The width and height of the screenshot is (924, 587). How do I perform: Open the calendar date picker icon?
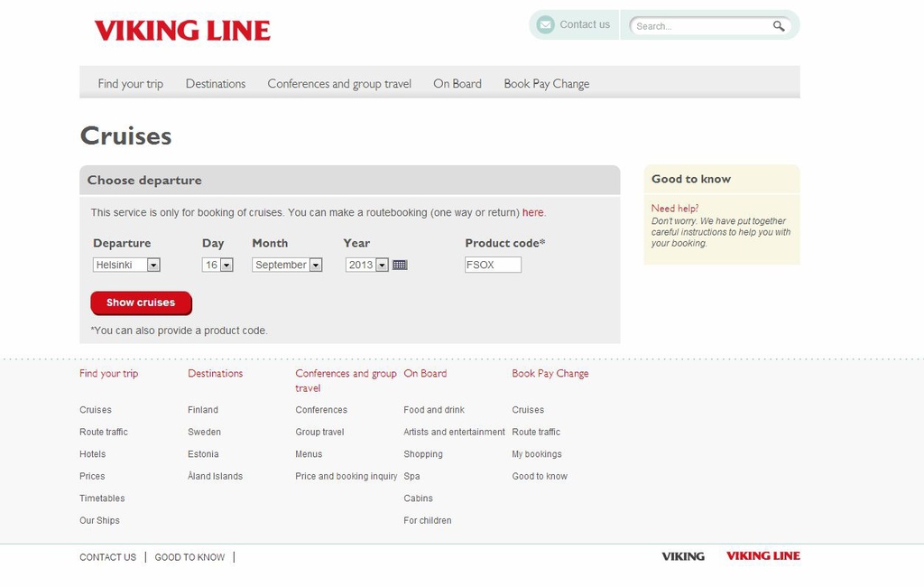point(400,265)
